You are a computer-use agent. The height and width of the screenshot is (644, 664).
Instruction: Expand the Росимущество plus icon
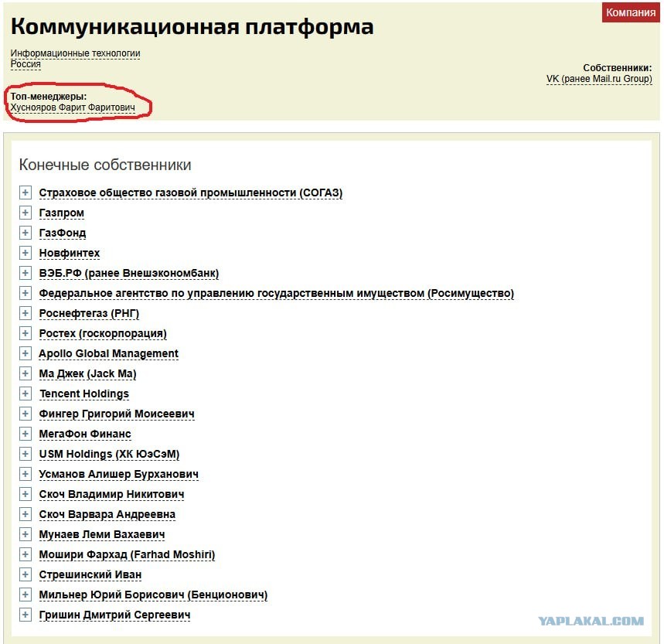click(x=25, y=293)
